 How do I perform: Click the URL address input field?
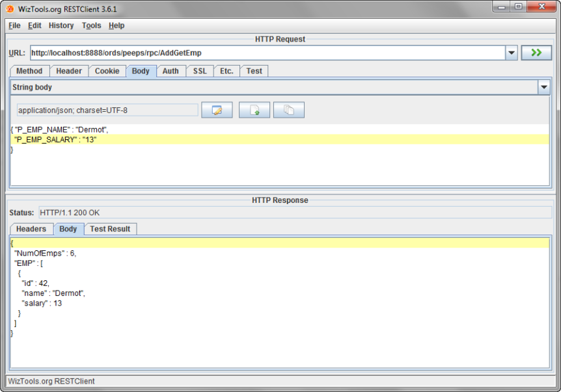coord(260,52)
